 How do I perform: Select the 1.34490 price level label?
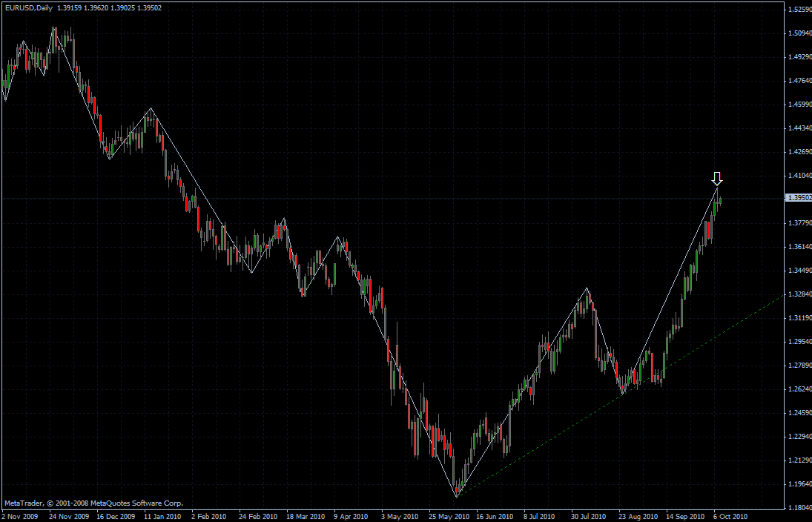[x=800, y=271]
